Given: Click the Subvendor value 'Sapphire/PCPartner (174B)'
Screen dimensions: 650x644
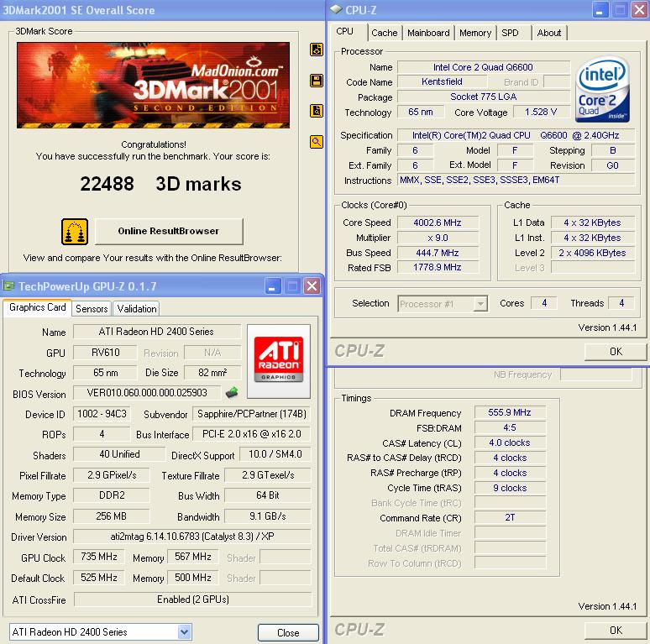Looking at the screenshot, I should pyautogui.click(x=252, y=414).
